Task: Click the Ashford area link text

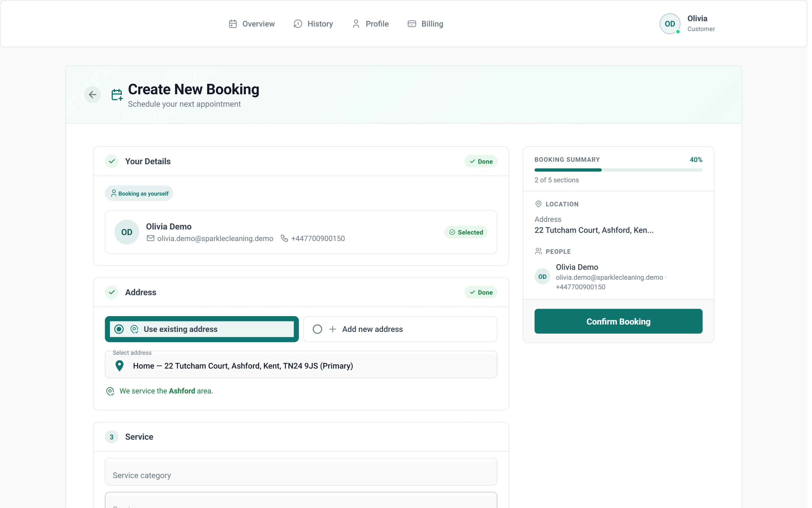Action: point(182,391)
